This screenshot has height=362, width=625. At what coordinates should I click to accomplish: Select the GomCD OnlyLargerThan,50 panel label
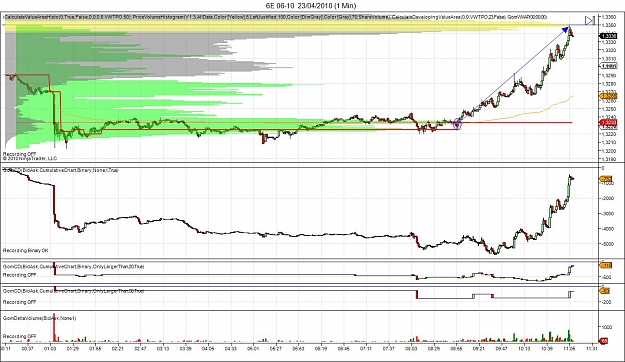pyautogui.click(x=73, y=291)
